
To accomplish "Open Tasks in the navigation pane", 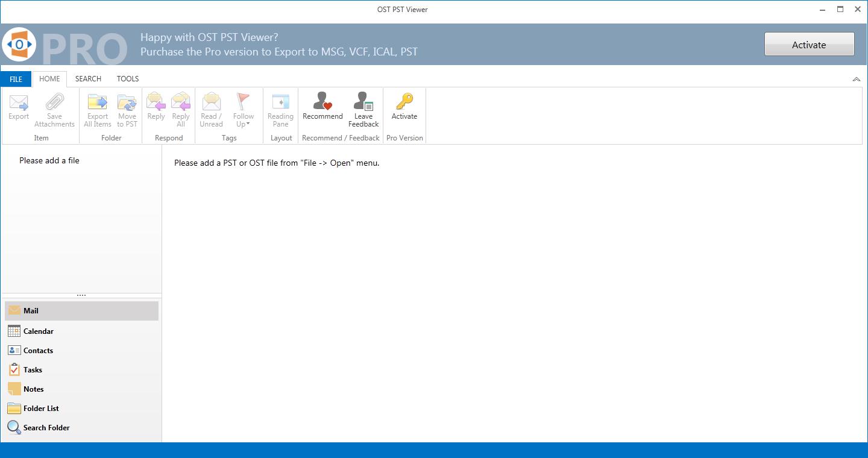I will [82, 369].
